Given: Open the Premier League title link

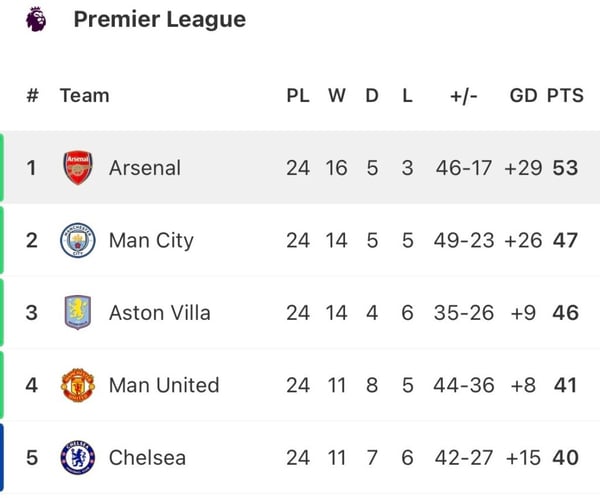Looking at the screenshot, I should (x=159, y=19).
